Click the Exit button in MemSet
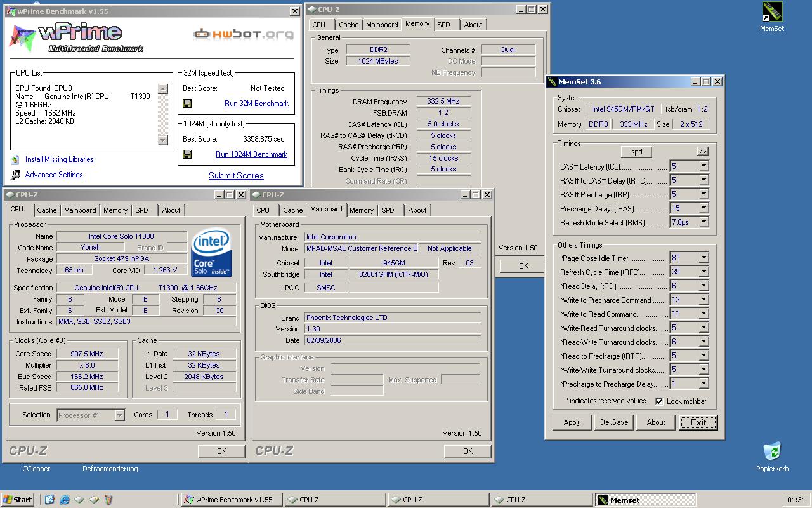The image size is (812, 508). pos(698,422)
